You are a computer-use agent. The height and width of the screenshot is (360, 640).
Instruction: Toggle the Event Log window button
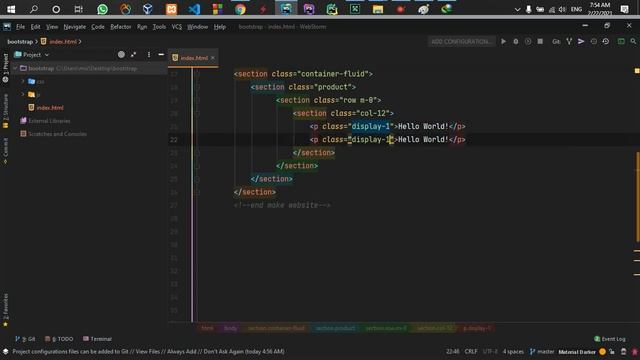click(610, 339)
